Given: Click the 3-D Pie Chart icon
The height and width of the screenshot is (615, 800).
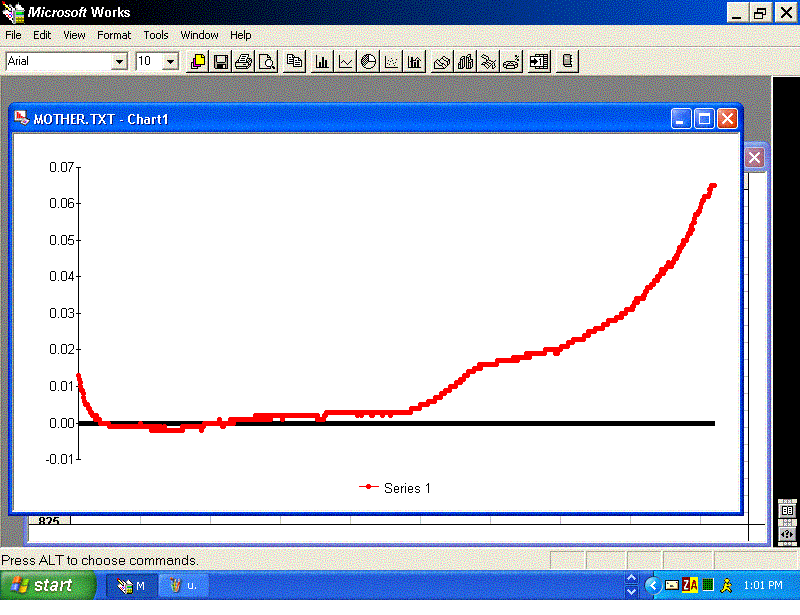Looking at the screenshot, I should pyautogui.click(x=511, y=62).
